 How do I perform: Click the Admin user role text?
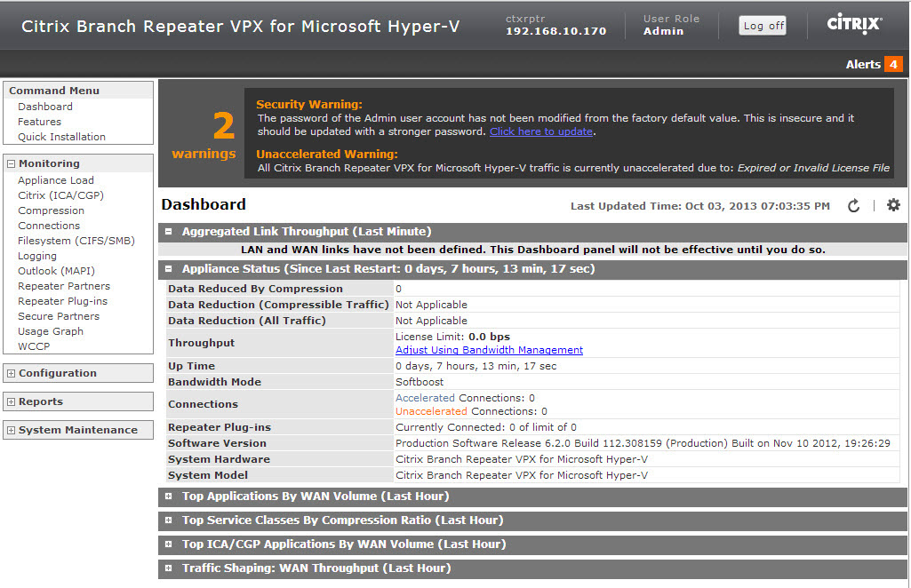point(663,31)
